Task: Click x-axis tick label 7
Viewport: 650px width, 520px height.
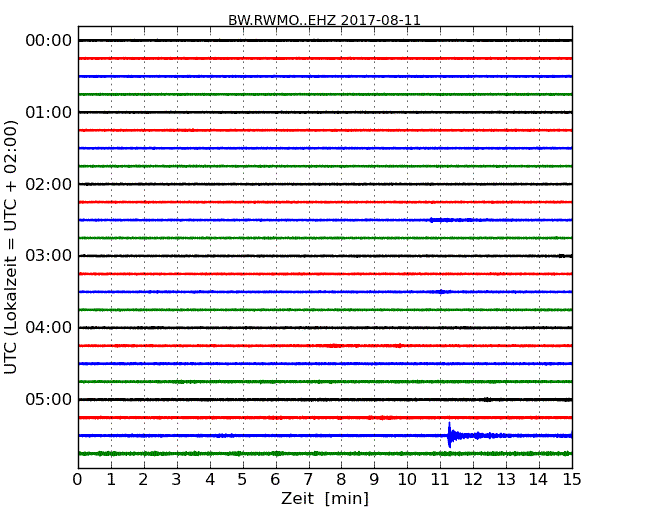Action: click(x=308, y=480)
